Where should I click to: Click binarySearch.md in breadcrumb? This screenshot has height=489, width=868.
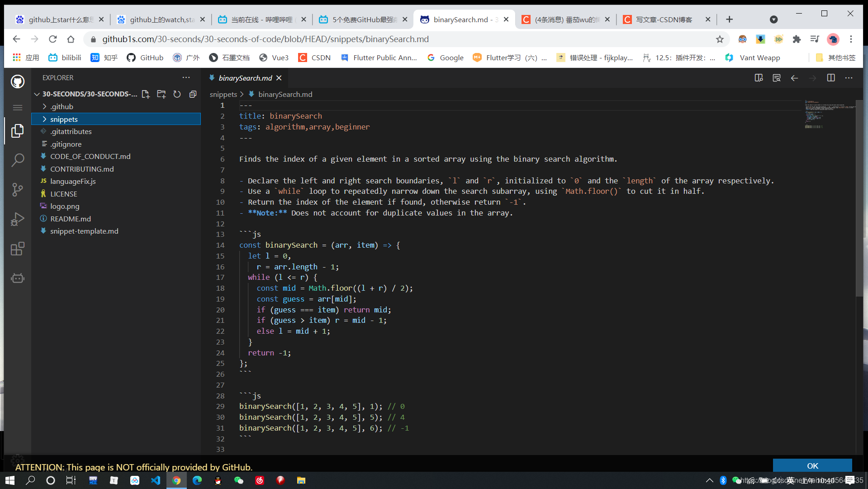click(x=285, y=94)
